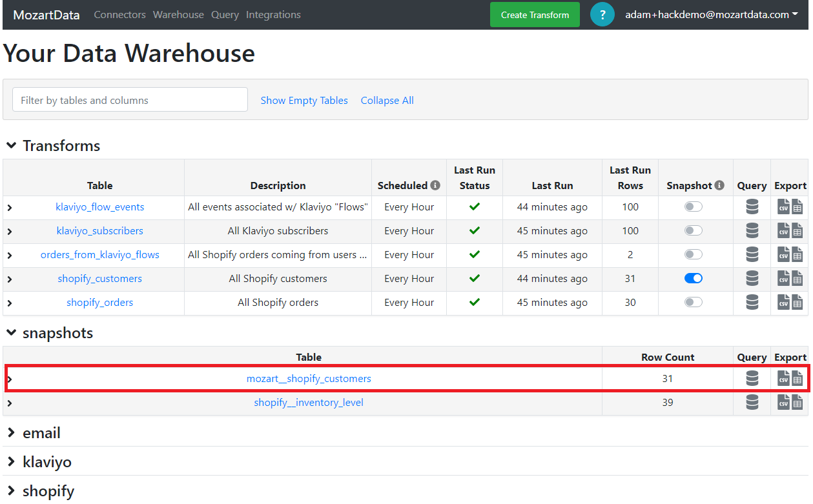Click Collapse All link

coord(387,100)
